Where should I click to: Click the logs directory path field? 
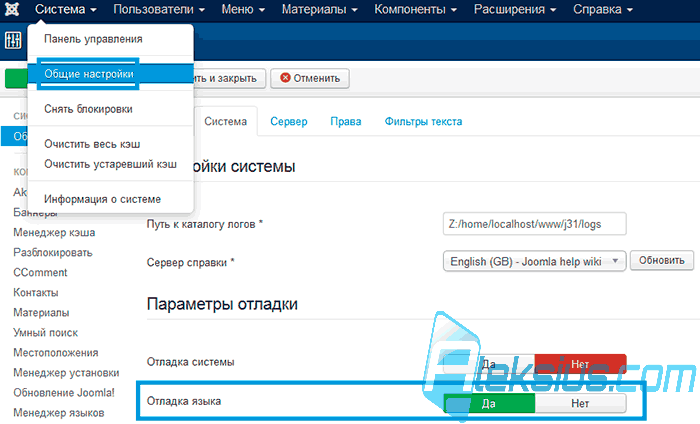tap(534, 224)
